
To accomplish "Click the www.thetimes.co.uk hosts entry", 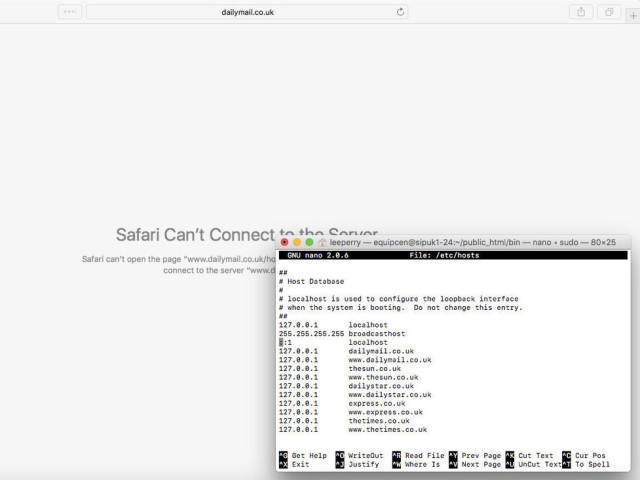I will [387, 429].
